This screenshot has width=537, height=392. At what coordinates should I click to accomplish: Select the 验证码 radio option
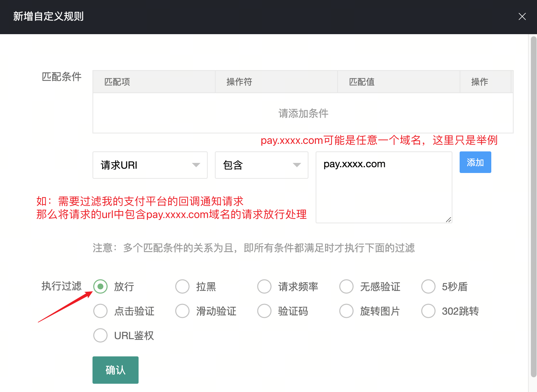point(265,311)
